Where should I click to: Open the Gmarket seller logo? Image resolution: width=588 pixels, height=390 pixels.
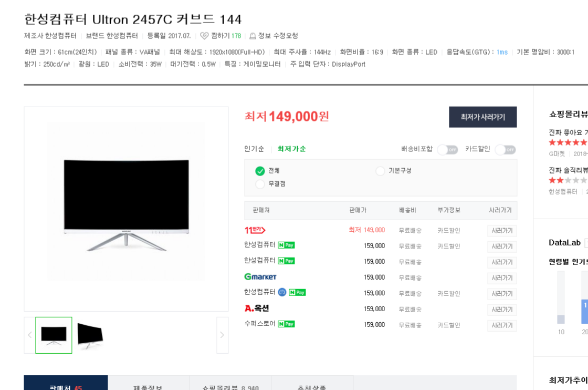(260, 277)
